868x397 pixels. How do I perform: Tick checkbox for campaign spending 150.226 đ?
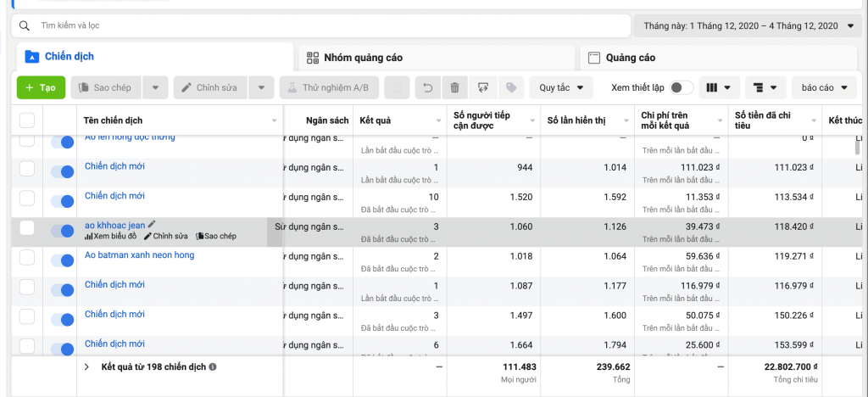click(x=27, y=316)
